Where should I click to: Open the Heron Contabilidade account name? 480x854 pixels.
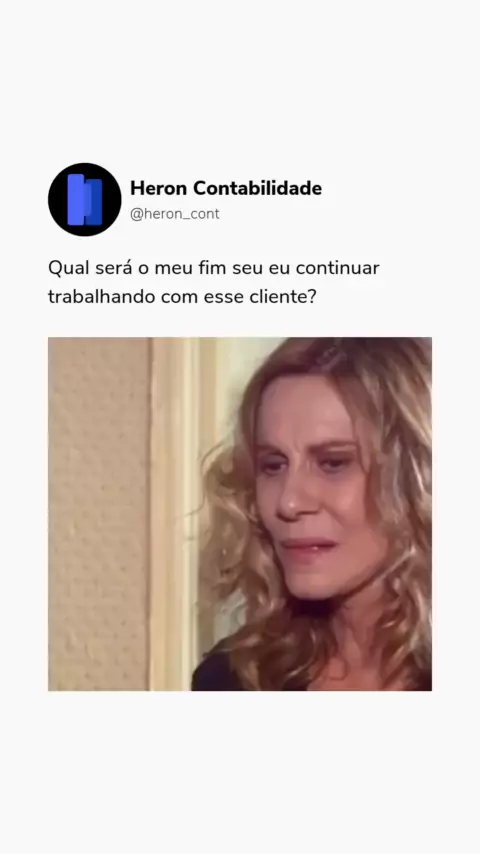(226, 188)
